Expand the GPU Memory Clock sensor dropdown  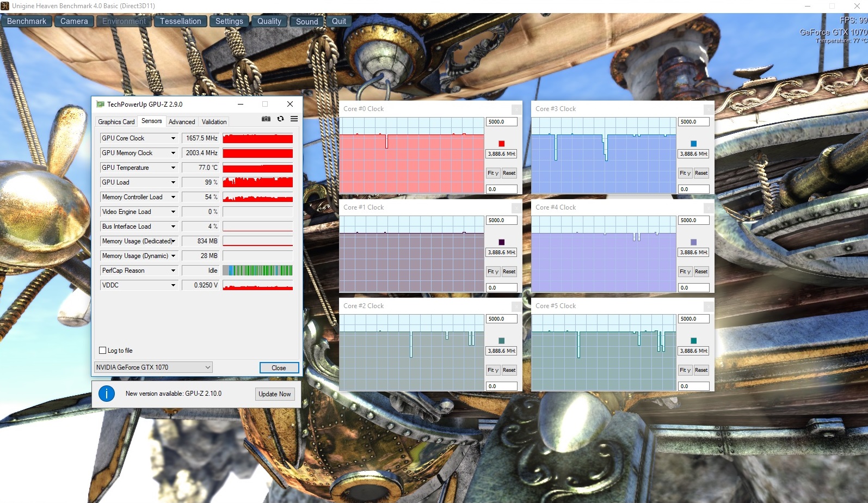click(173, 153)
